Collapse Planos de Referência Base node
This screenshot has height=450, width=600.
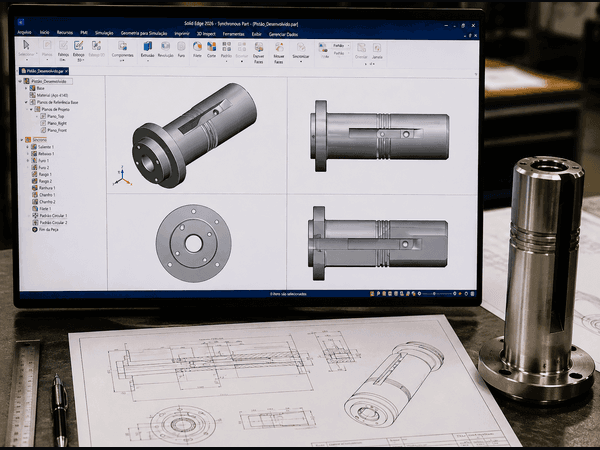(26, 102)
